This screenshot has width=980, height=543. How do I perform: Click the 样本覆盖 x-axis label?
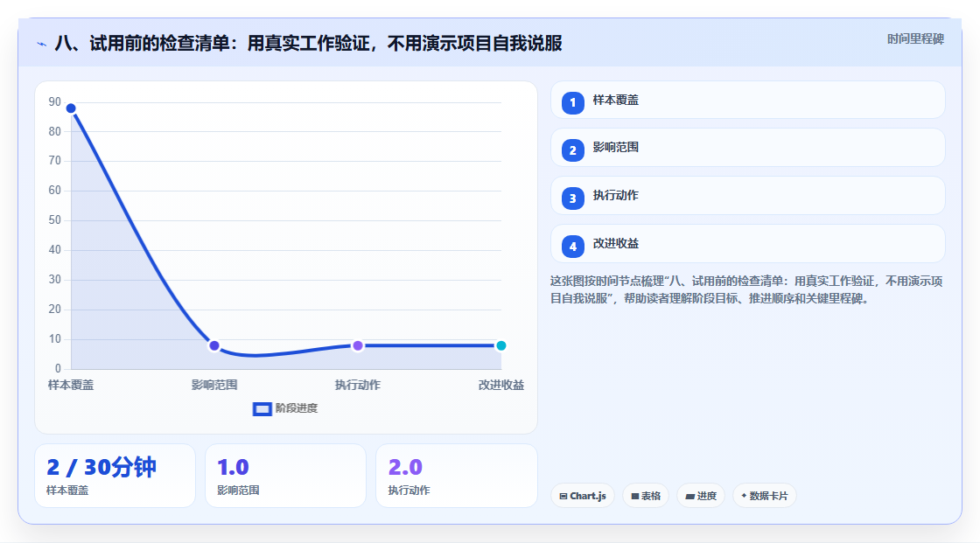click(71, 385)
